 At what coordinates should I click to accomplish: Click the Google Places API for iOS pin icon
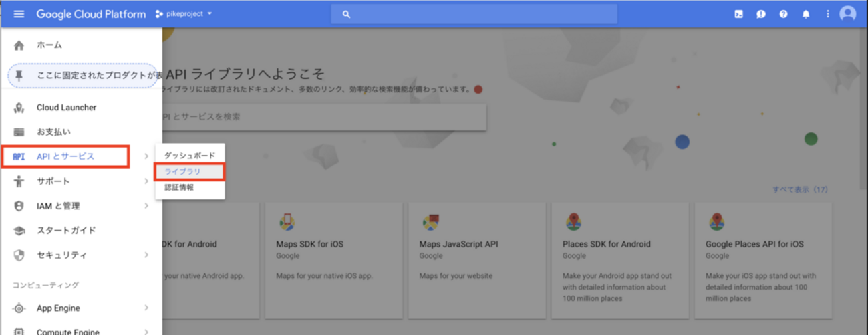pos(716,222)
